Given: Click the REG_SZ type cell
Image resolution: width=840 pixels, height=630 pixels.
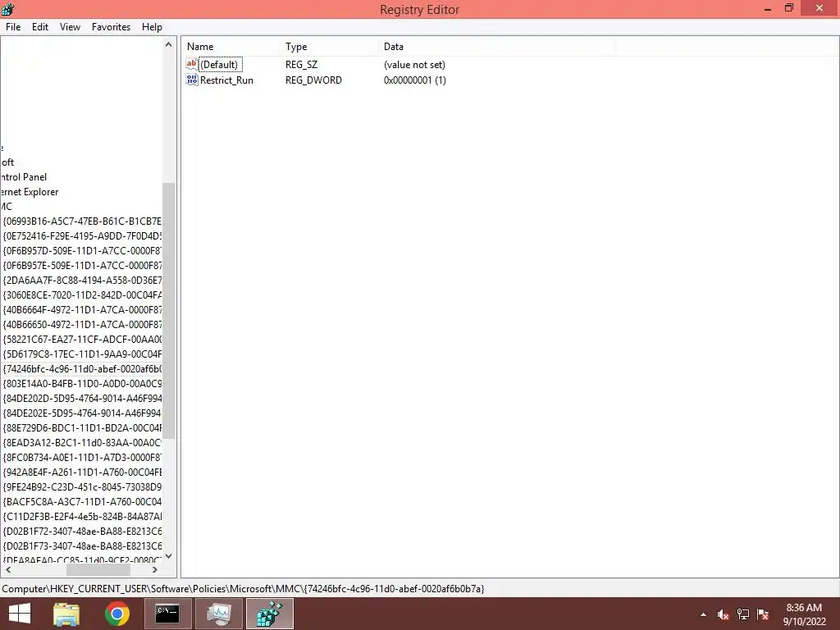Looking at the screenshot, I should tap(301, 65).
